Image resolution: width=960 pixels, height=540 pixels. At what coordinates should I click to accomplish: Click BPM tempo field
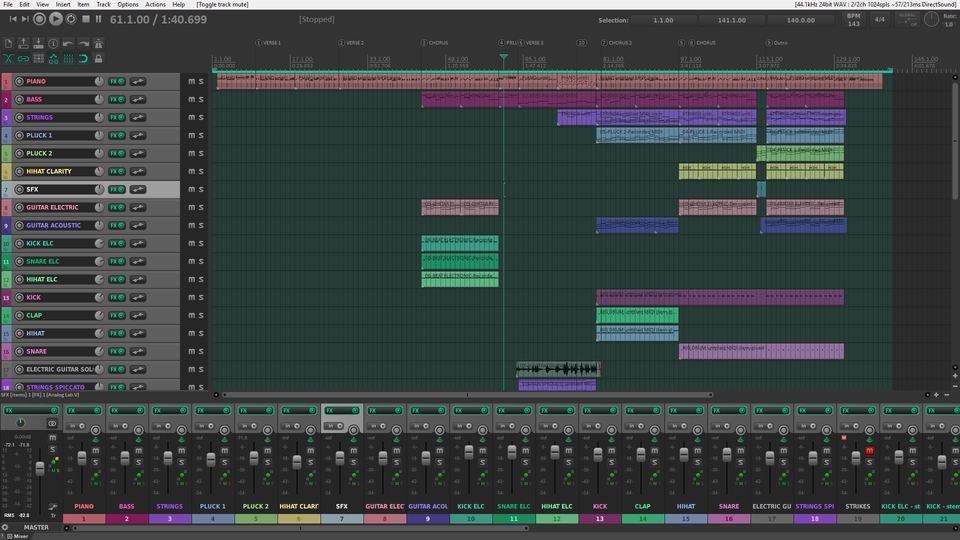[x=853, y=20]
